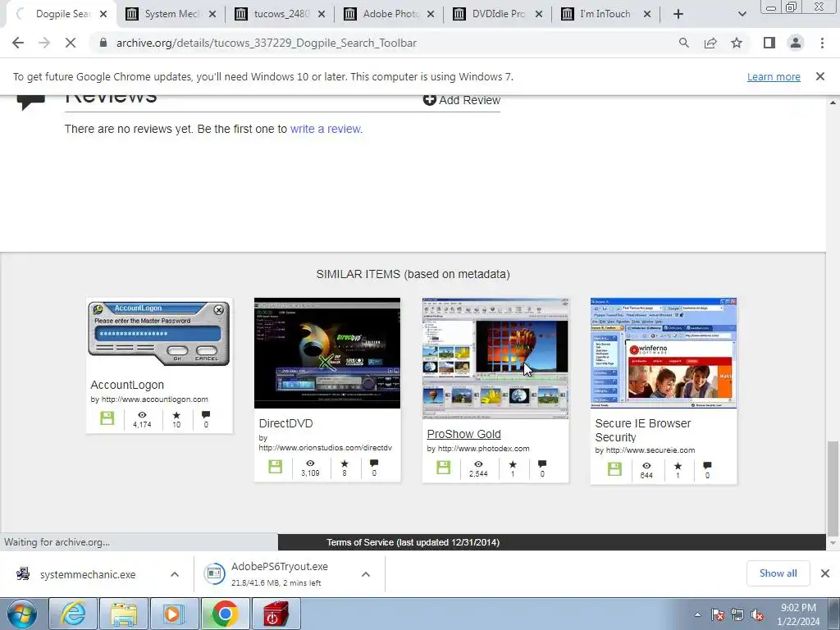Open red power app in taskbar
The height and width of the screenshot is (630, 840).
pyautogui.click(x=276, y=614)
